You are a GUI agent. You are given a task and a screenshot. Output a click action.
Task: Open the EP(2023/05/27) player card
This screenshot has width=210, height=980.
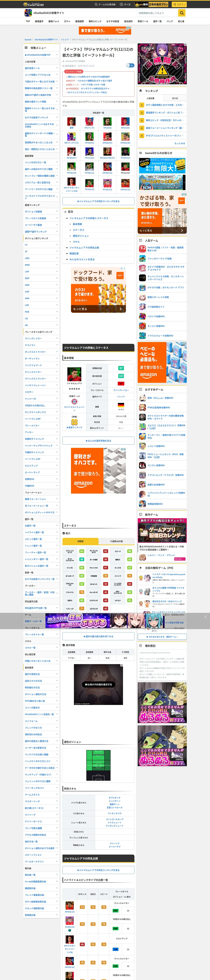107,151
